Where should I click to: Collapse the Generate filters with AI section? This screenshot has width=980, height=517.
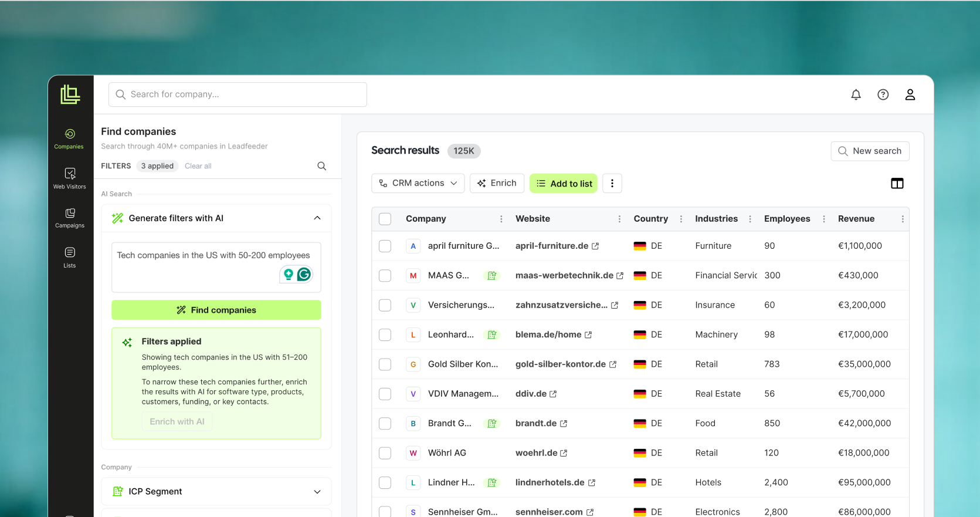[317, 218]
